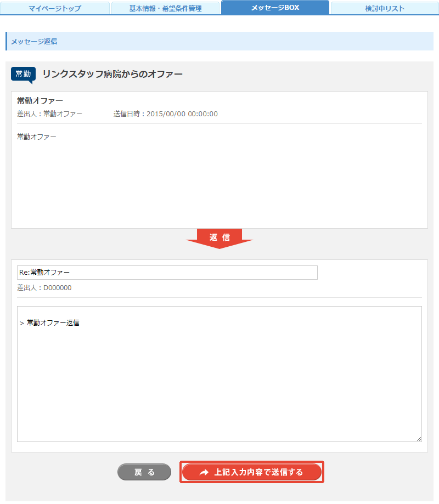This screenshot has width=439, height=504.
Task: Click the 戻る button
Action: [144, 472]
